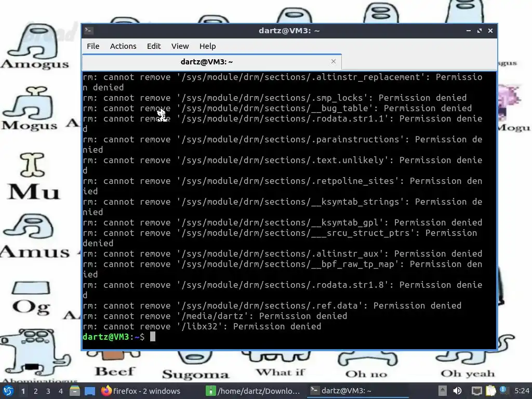Minimize the terminal window

[x=469, y=31]
